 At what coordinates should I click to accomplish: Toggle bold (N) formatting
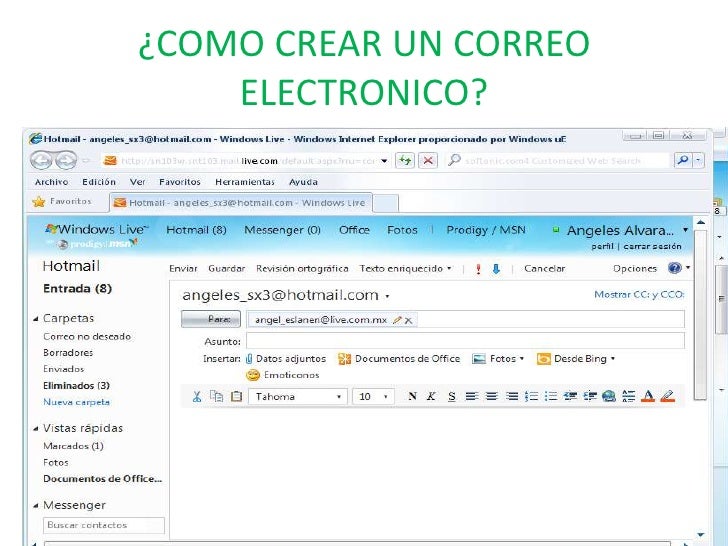point(412,396)
